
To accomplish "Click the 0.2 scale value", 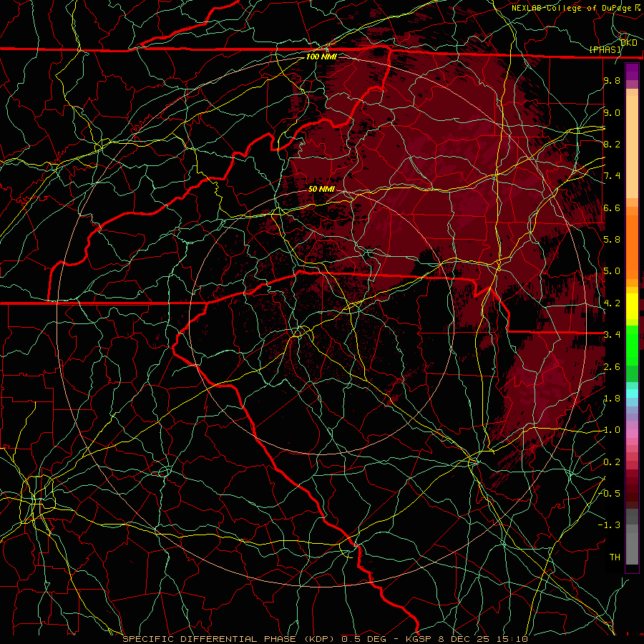I will [612, 462].
